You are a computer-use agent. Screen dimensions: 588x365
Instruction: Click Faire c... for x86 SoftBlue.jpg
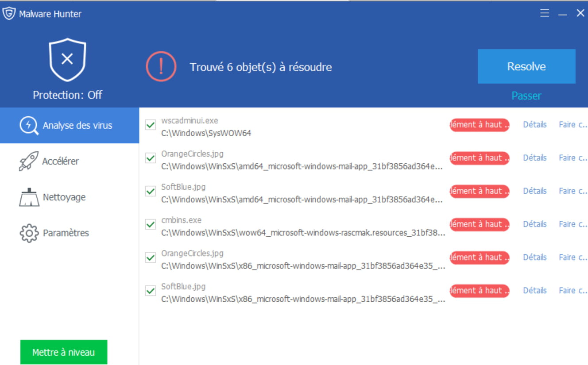(x=573, y=291)
